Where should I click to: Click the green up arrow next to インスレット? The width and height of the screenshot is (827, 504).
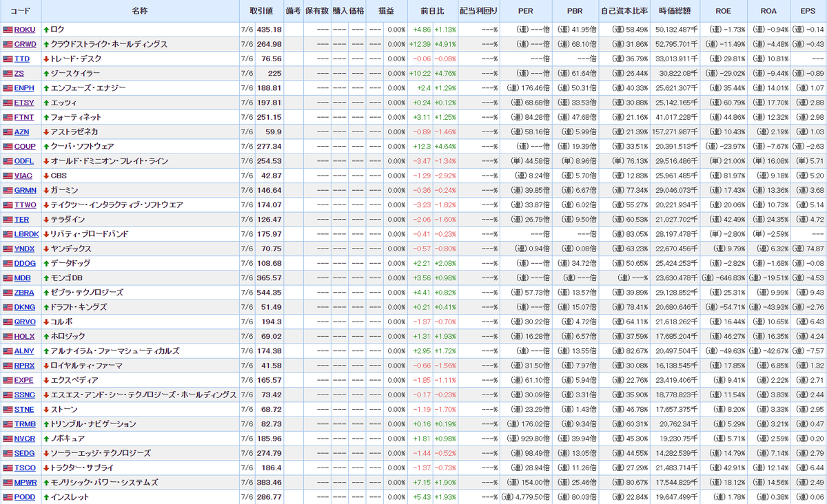46,497
